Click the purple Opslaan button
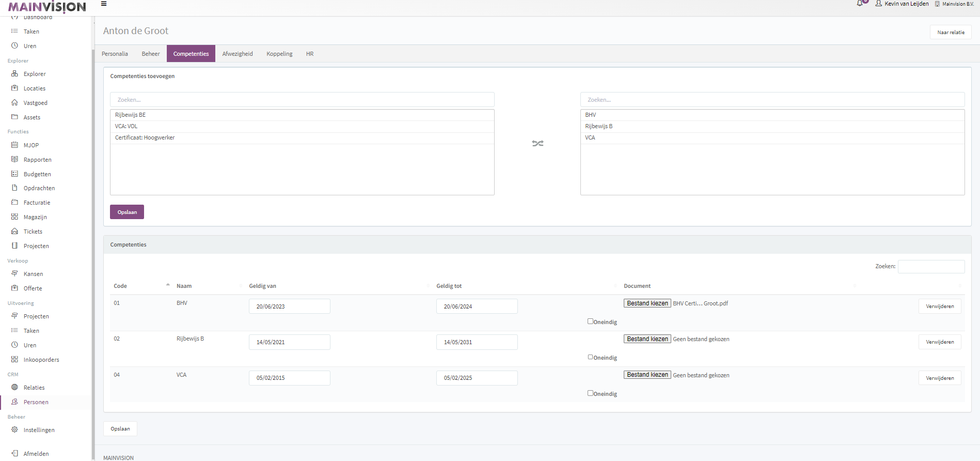This screenshot has width=980, height=461. (127, 212)
